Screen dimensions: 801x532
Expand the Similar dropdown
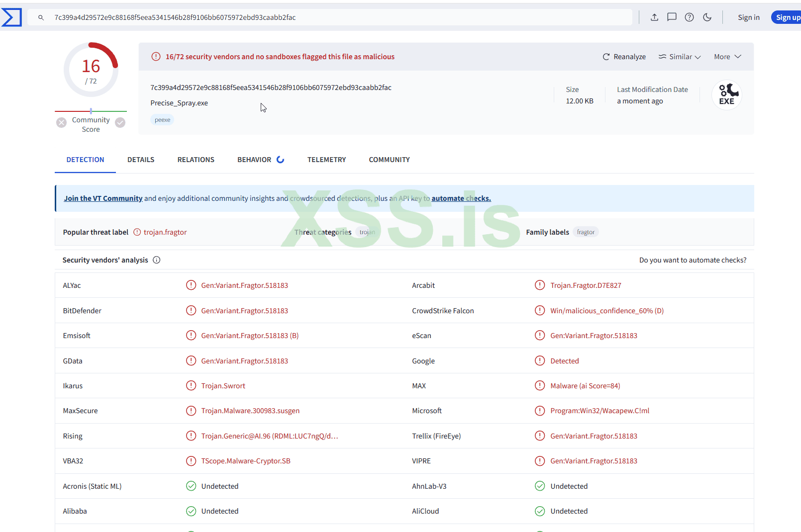680,57
